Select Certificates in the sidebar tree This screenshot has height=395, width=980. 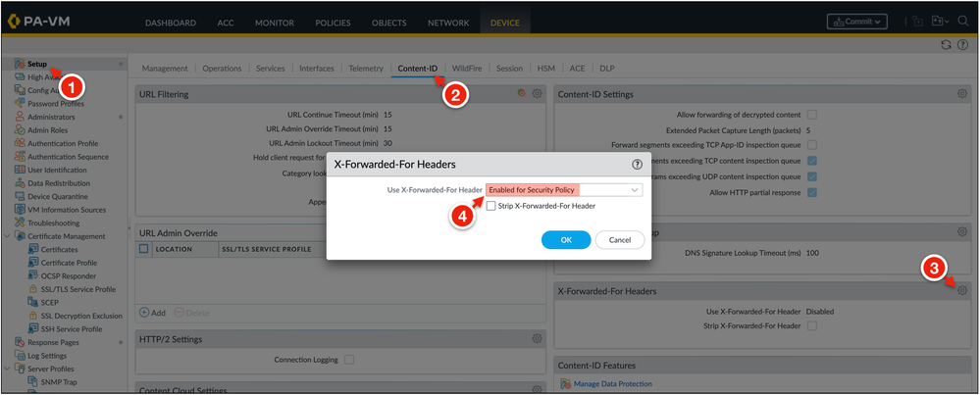point(60,250)
